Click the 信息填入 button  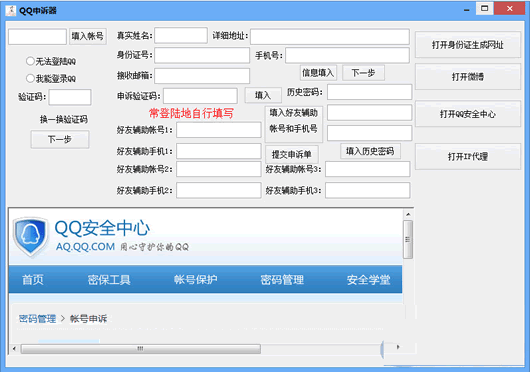pyautogui.click(x=318, y=73)
